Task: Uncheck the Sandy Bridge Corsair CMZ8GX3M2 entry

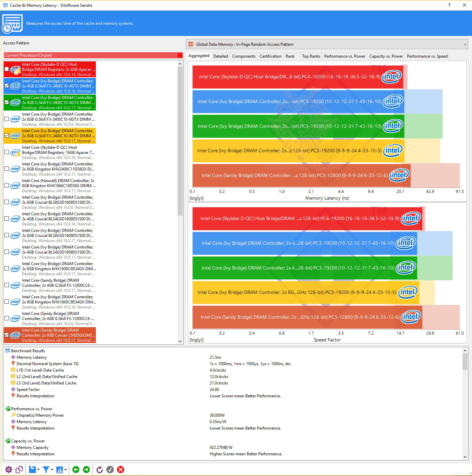Action: 7,335
